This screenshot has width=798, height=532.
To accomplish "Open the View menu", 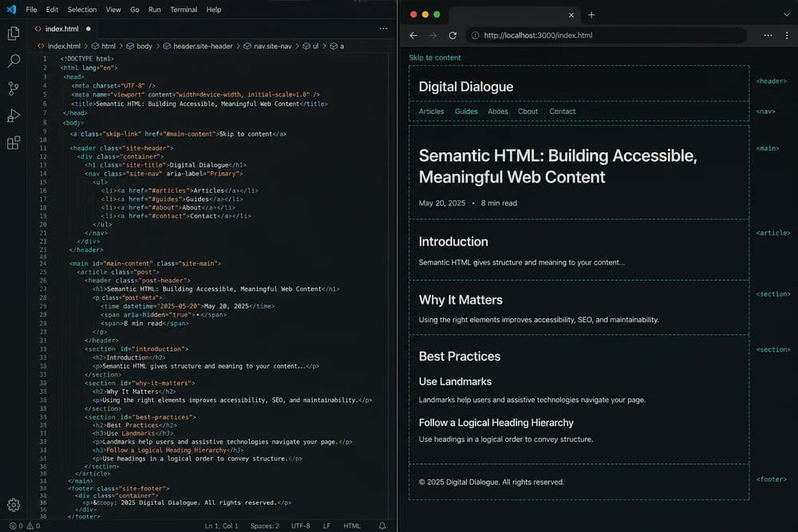I will point(113,9).
